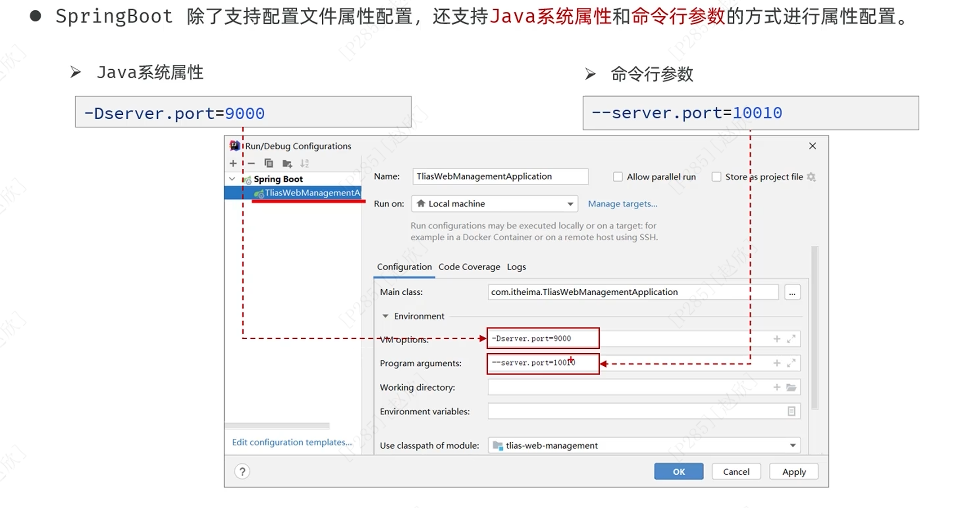This screenshot has width=980, height=508.
Task: Expand the VM options field editor
Action: click(x=791, y=339)
